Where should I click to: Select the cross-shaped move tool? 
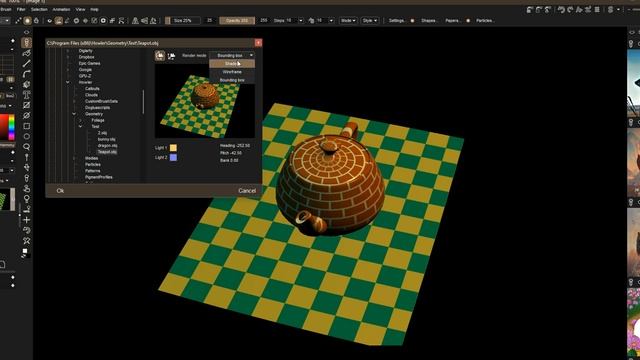coord(27,220)
